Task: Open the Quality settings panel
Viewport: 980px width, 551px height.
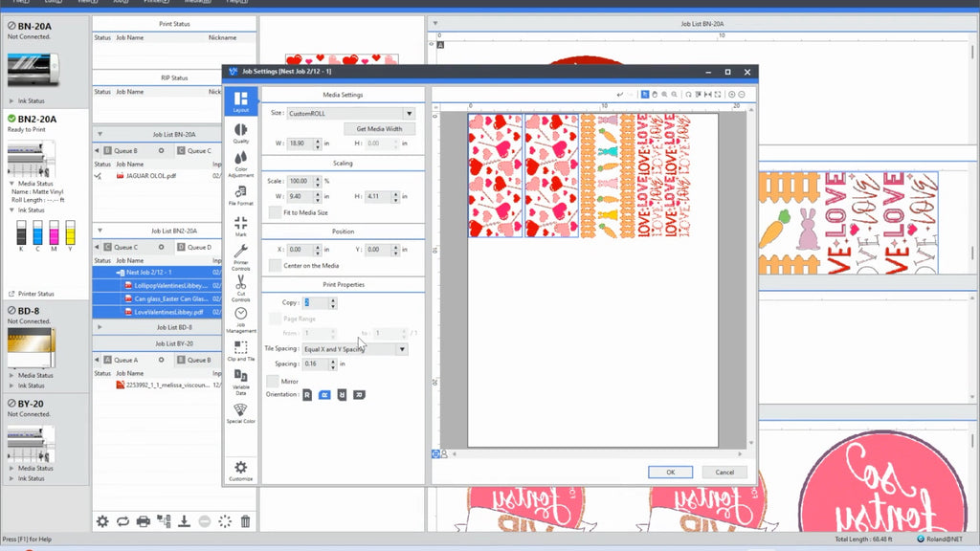Action: (x=241, y=131)
